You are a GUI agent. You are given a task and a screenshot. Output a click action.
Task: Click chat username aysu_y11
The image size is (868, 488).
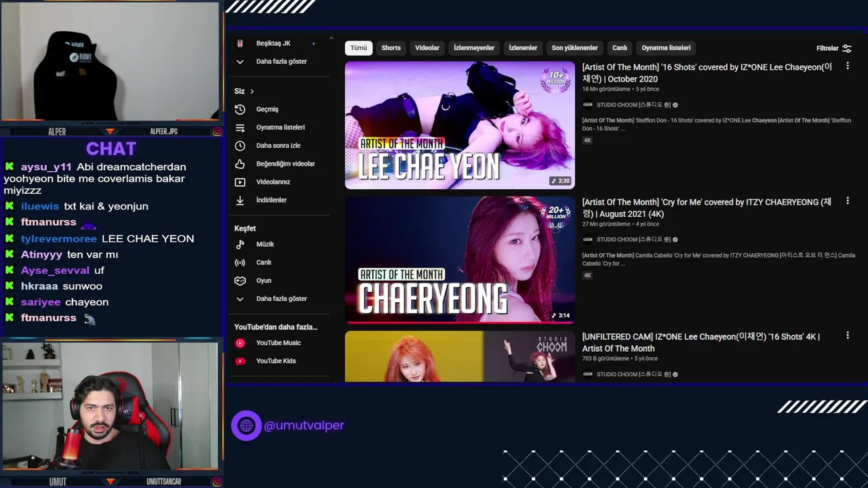pos(46,167)
